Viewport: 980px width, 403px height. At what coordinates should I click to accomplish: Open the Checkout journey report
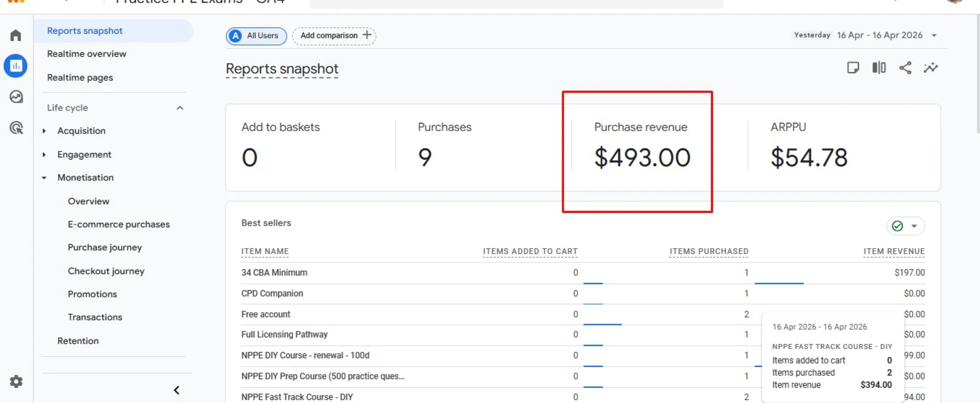106,271
